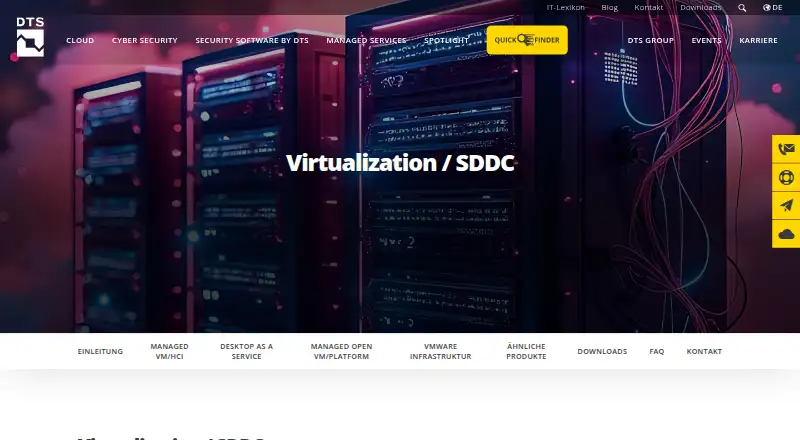Open the Cyber Security menu
The image size is (800, 440).
click(145, 40)
